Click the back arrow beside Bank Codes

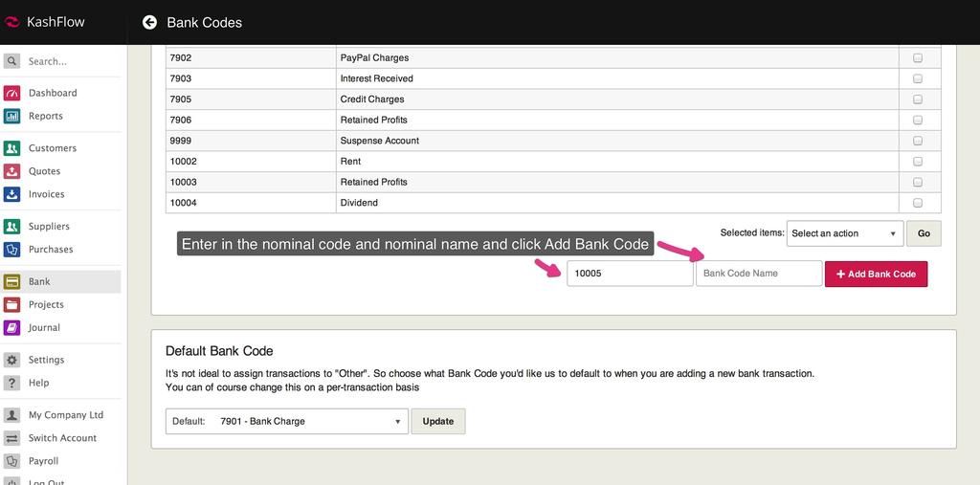click(x=149, y=22)
